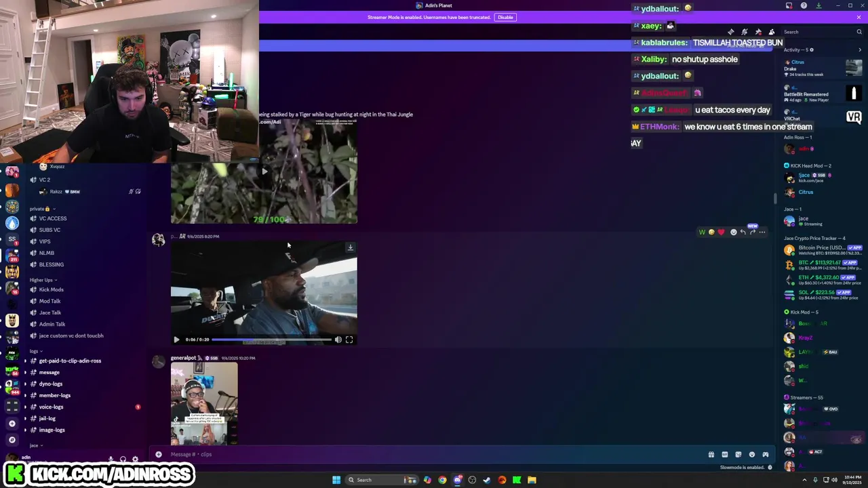Open the sticker picker icon
868x488 pixels.
[738, 454]
